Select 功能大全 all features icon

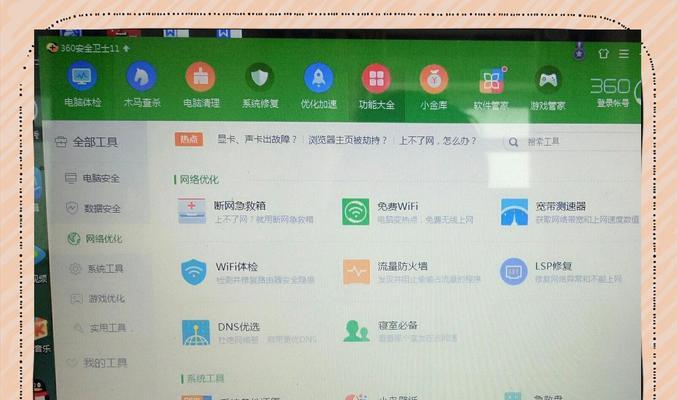(x=376, y=79)
